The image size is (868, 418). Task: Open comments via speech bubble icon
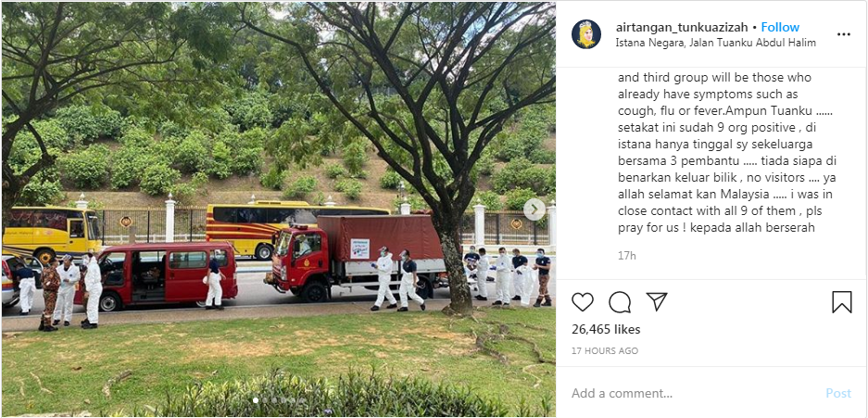click(620, 302)
